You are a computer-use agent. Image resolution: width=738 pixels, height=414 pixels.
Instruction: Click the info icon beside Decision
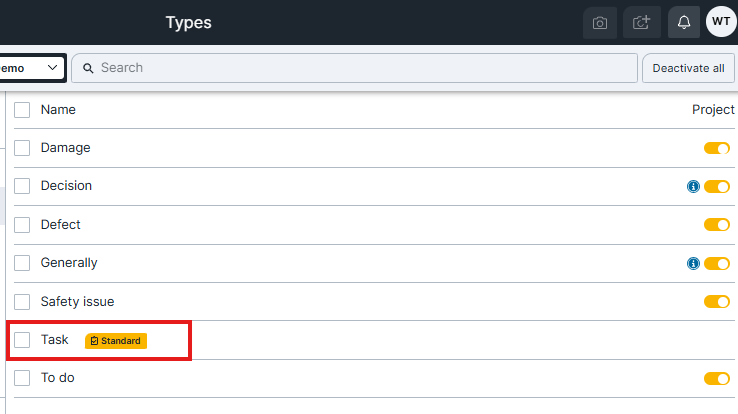693,187
